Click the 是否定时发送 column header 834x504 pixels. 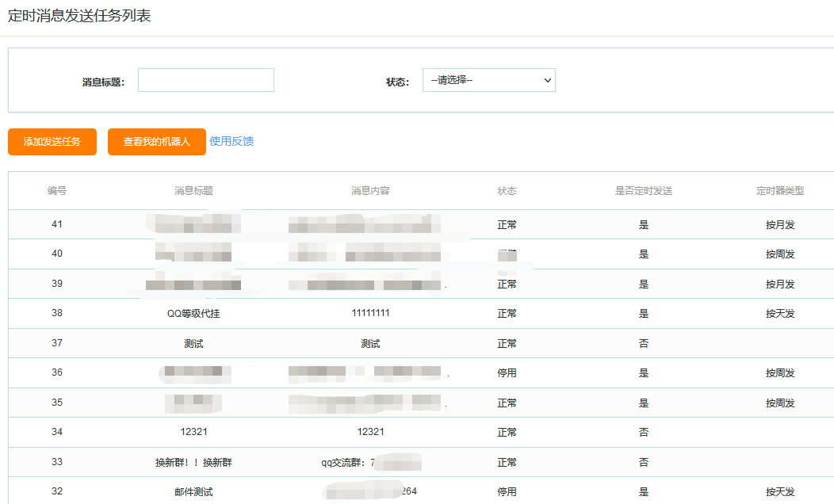coord(644,190)
